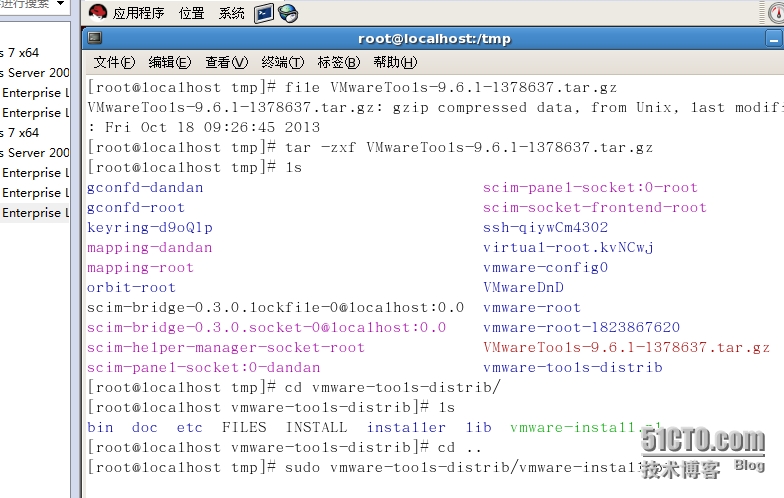The height and width of the screenshot is (498, 784).
Task: Click the vmware-root entry without a number
Action: tap(532, 308)
